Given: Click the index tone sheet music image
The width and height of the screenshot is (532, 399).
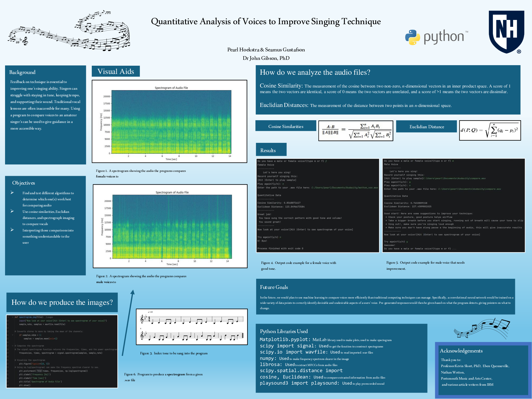Looking at the screenshot, I should tap(192, 327).
